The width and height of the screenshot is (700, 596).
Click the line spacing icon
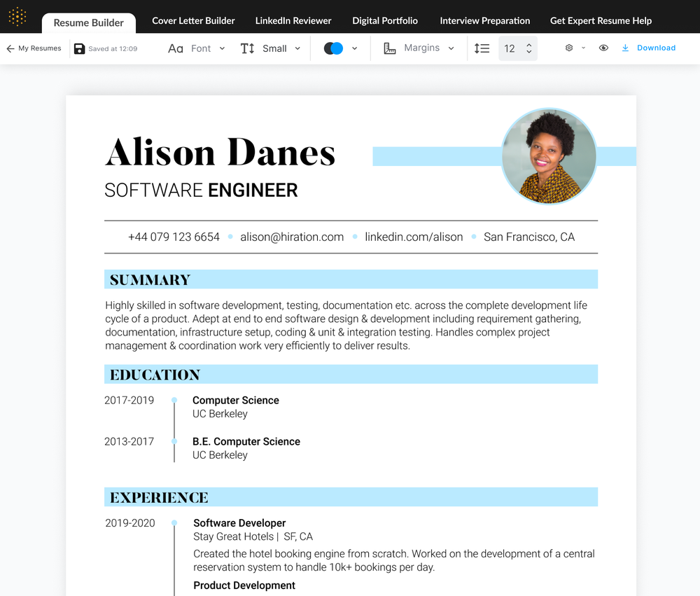point(482,48)
